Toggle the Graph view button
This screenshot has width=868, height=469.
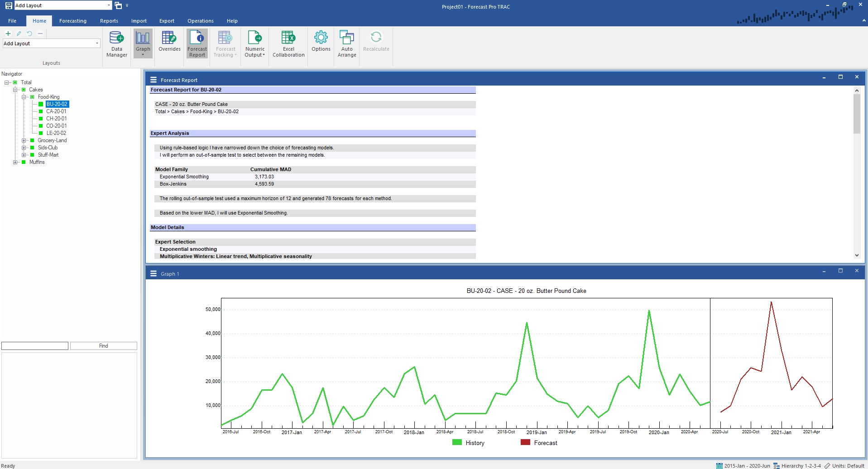click(x=143, y=44)
